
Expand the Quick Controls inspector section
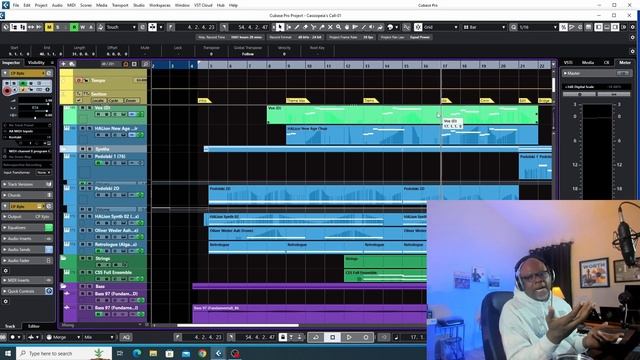click(x=27, y=291)
